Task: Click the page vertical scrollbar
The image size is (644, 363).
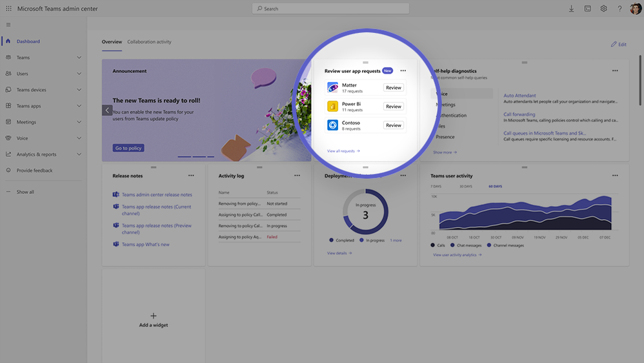Action: pyautogui.click(x=640, y=80)
